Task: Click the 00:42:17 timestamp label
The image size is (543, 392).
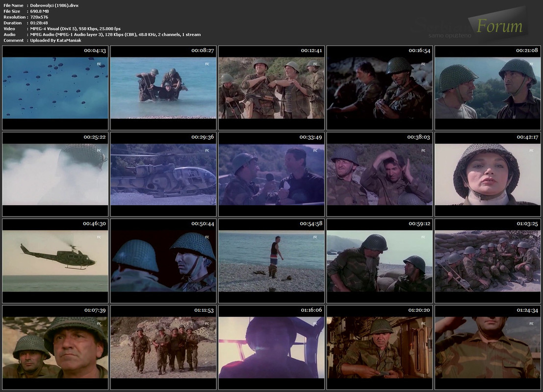Action: point(527,137)
